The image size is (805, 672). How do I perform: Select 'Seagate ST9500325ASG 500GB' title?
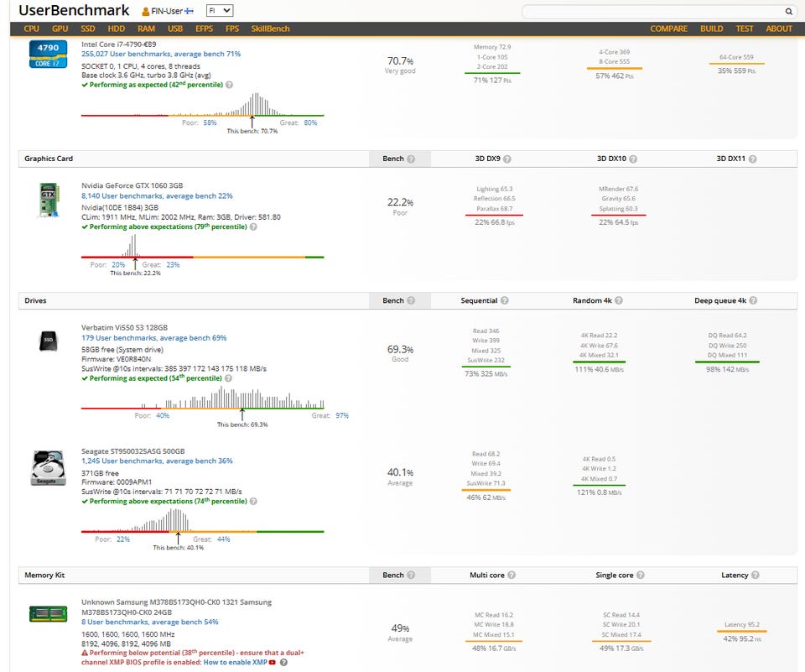[133, 451]
